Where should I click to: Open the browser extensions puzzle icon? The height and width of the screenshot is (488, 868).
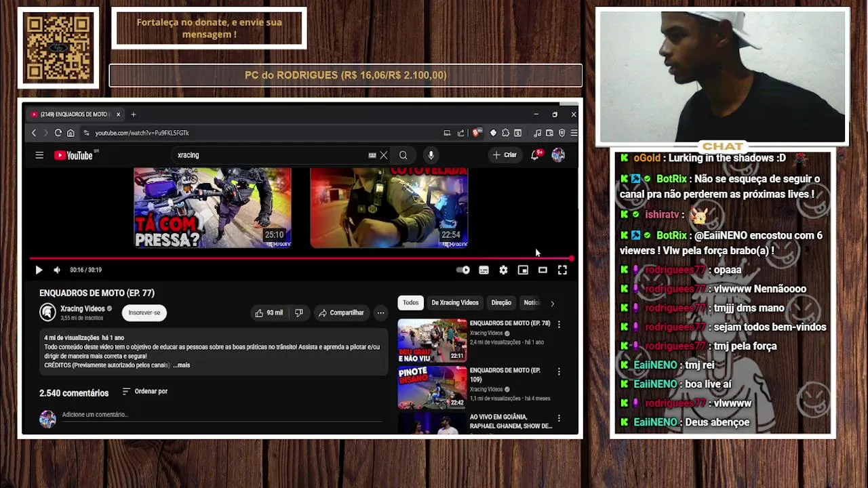[505, 133]
